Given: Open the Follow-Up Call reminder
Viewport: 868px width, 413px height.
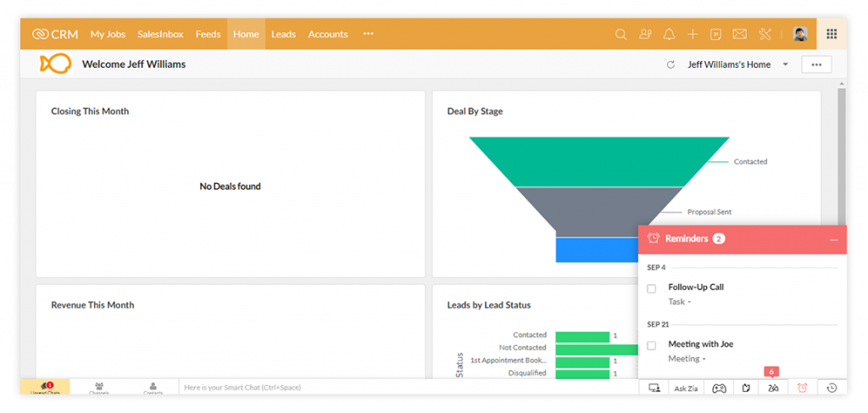Looking at the screenshot, I should click(696, 287).
